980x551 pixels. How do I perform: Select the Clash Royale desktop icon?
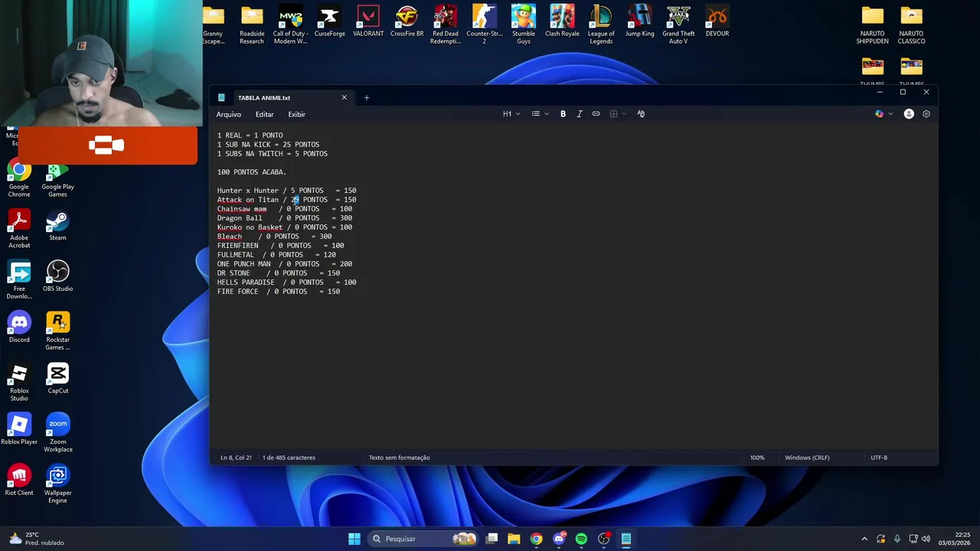pos(562,21)
